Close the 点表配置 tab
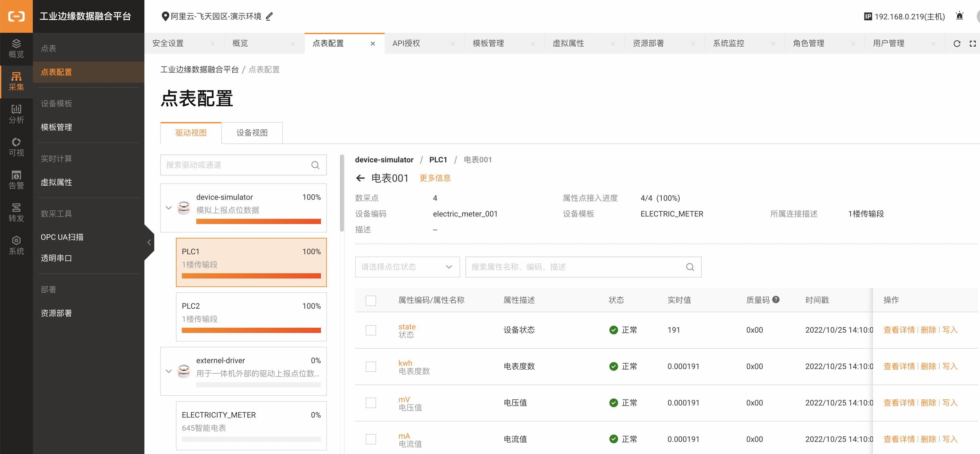The image size is (980, 454). (x=373, y=44)
